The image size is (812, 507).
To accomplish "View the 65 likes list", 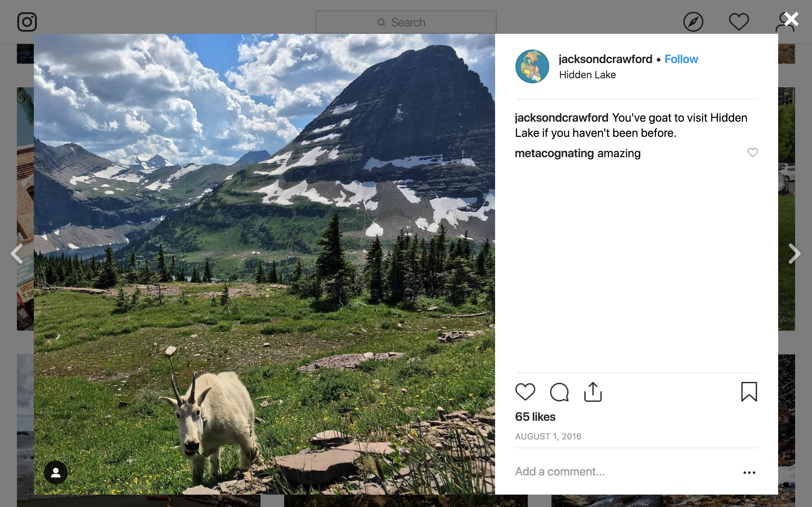I will [535, 417].
